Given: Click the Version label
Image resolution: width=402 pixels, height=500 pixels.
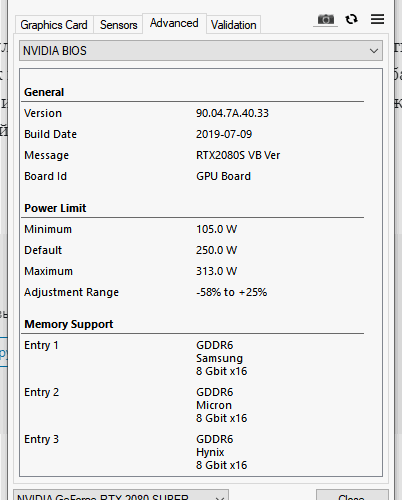Looking at the screenshot, I should pyautogui.click(x=43, y=113).
